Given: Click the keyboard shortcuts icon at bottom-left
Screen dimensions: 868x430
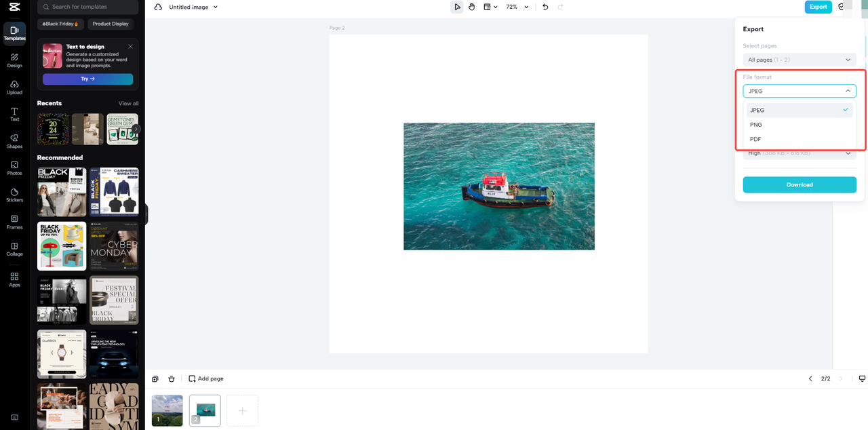Looking at the screenshot, I should point(14,417).
